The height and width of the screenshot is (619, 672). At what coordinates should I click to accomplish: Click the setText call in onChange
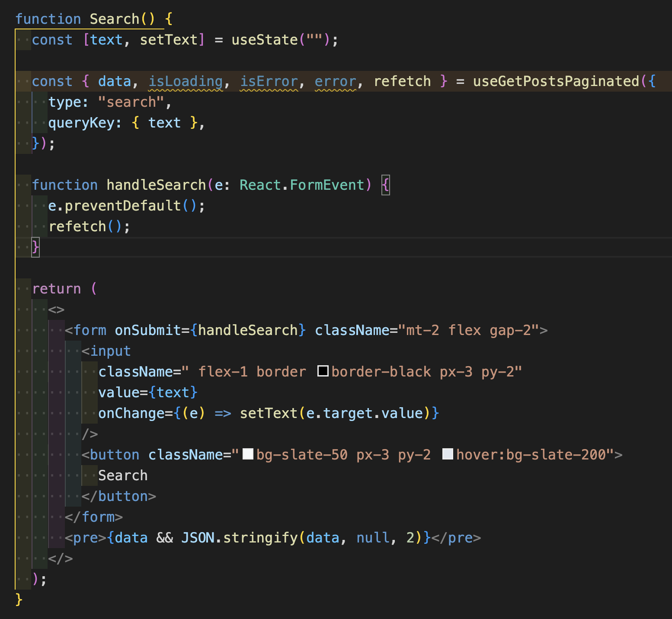(x=269, y=413)
